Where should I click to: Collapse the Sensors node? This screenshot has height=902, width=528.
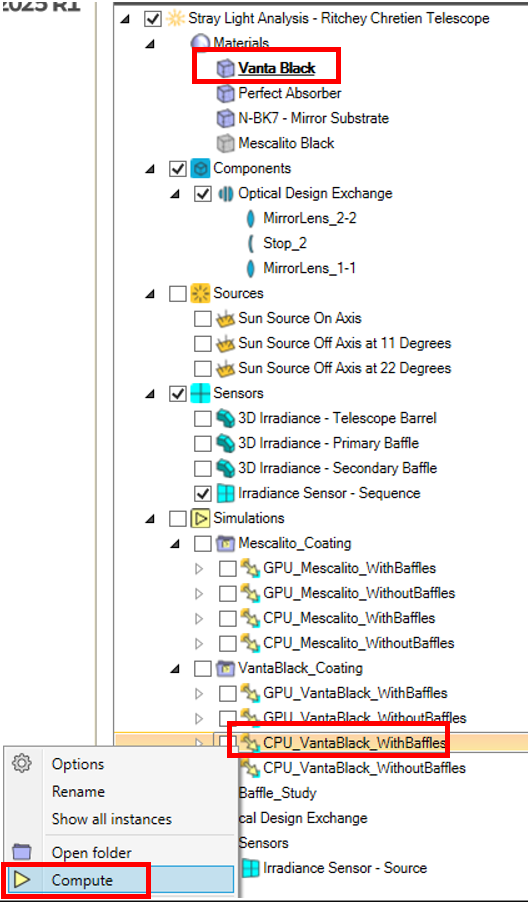tap(150, 394)
